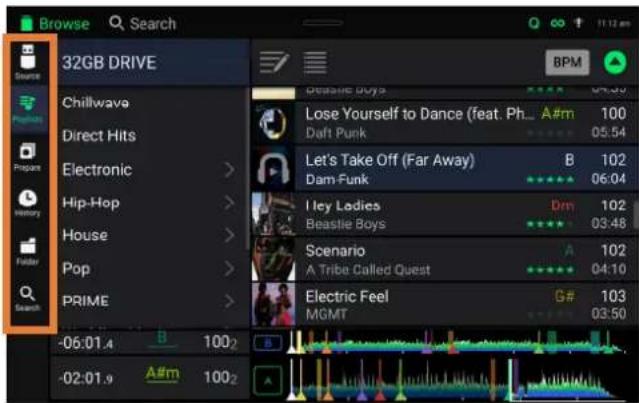Open the Direct Hits playlist

click(x=99, y=136)
